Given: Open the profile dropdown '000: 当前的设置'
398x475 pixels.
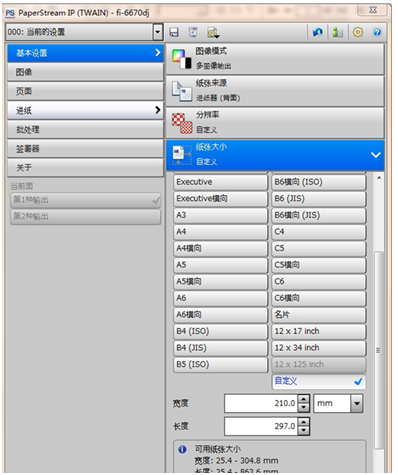Looking at the screenshot, I should (x=158, y=32).
